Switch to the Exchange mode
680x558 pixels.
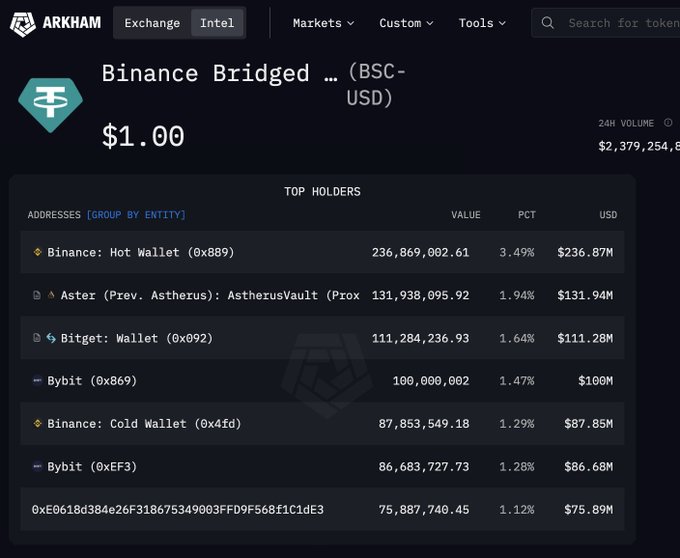coord(152,23)
